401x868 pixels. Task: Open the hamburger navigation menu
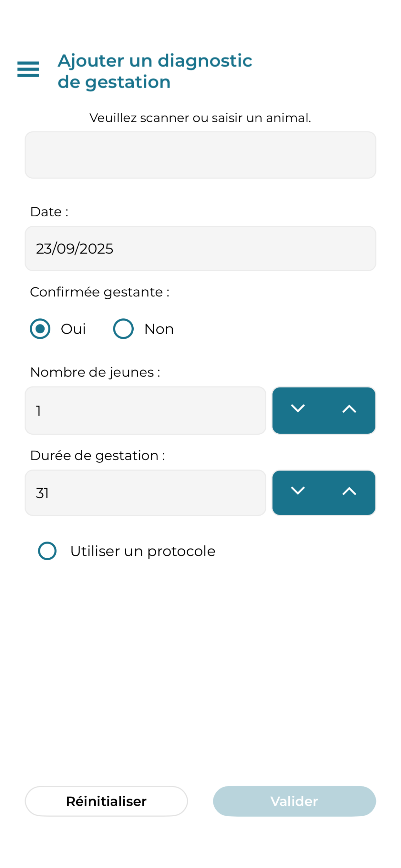click(x=28, y=69)
